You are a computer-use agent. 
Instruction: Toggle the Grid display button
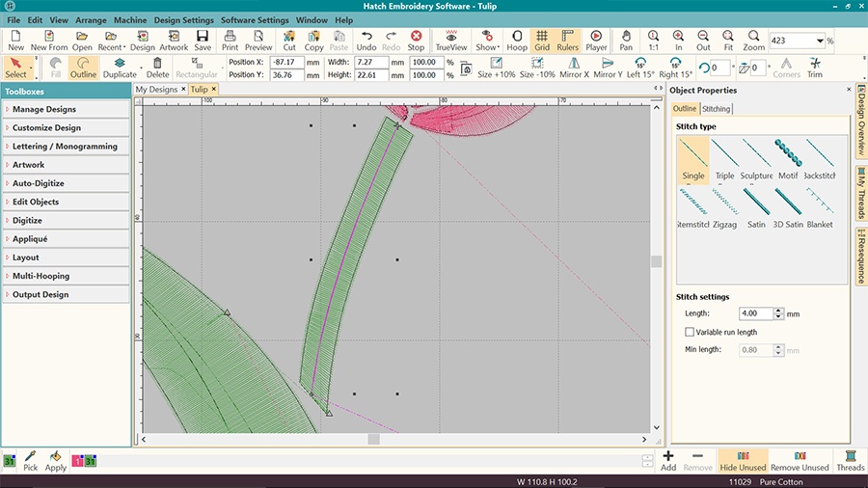pos(542,40)
